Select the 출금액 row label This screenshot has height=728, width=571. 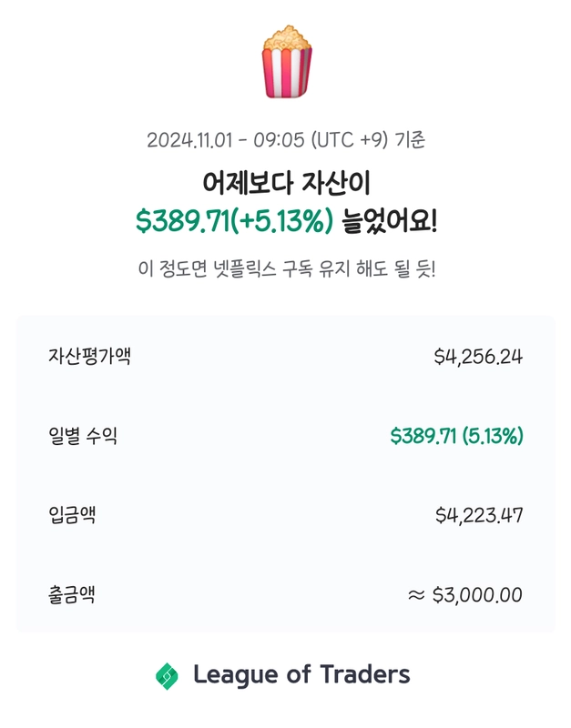pos(72,595)
